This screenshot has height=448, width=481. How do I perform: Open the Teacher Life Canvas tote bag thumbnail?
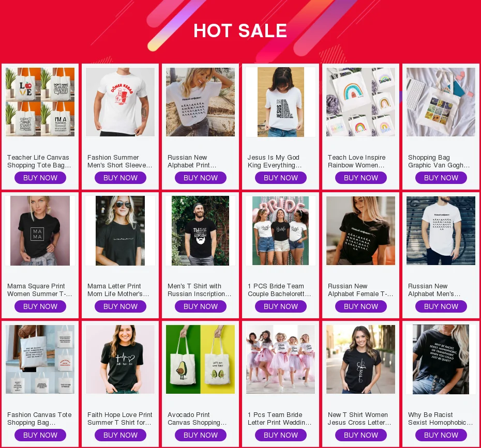pos(40,102)
